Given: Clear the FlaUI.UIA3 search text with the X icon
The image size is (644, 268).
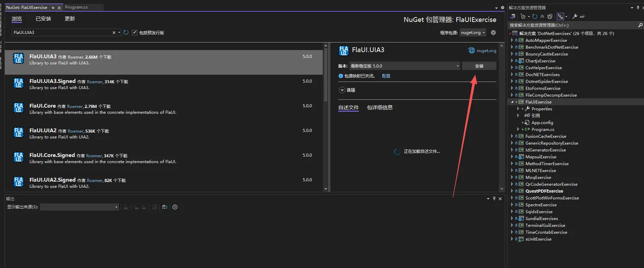Looking at the screenshot, I should coord(114,33).
